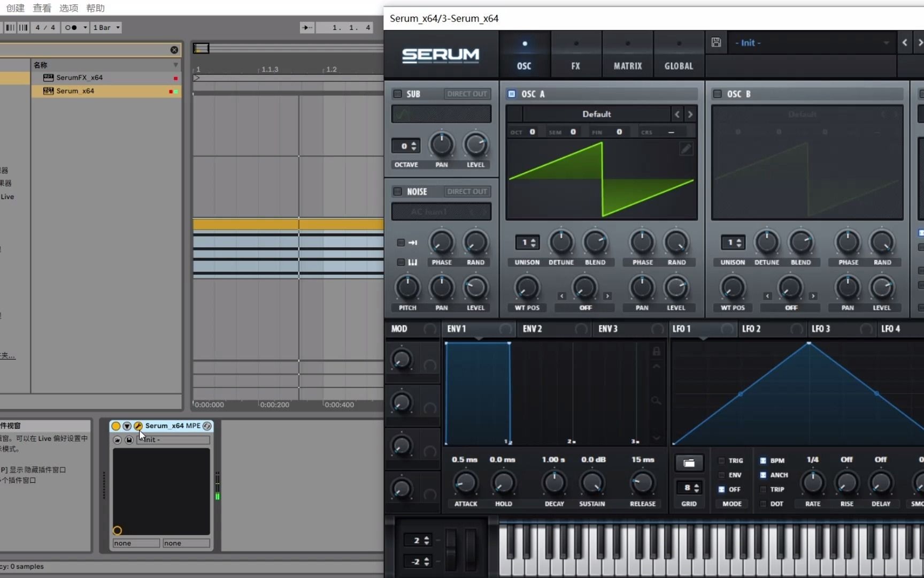Click the ENV 1 zoom magnifier icon
The image size is (924, 578).
click(656, 400)
